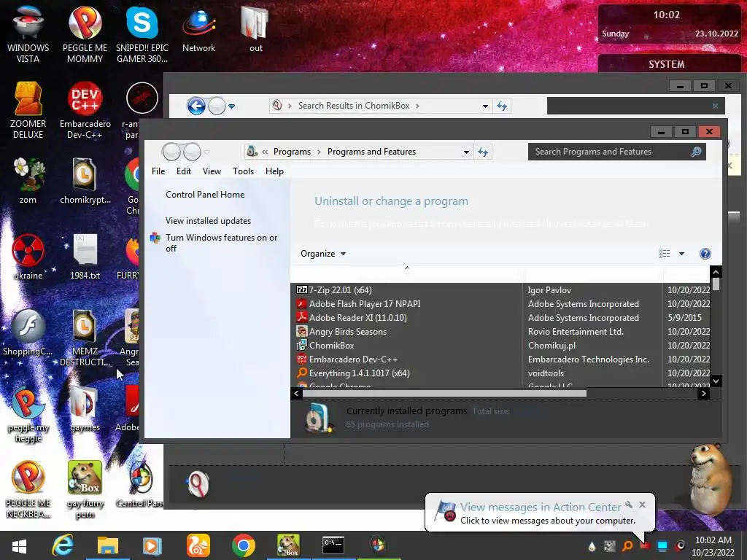Open the File menu

point(158,171)
